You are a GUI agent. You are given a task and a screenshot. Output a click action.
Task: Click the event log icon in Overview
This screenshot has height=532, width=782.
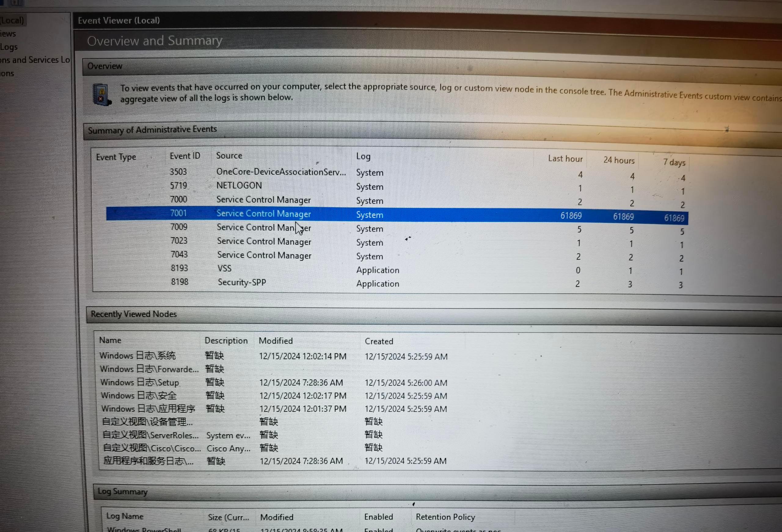(101, 95)
